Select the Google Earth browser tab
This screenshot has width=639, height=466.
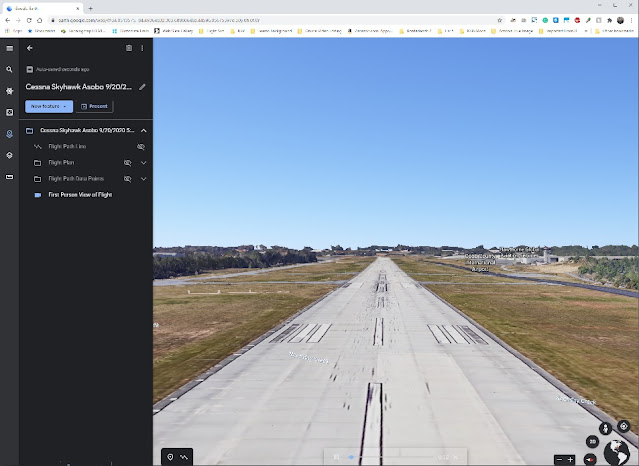[x=42, y=8]
